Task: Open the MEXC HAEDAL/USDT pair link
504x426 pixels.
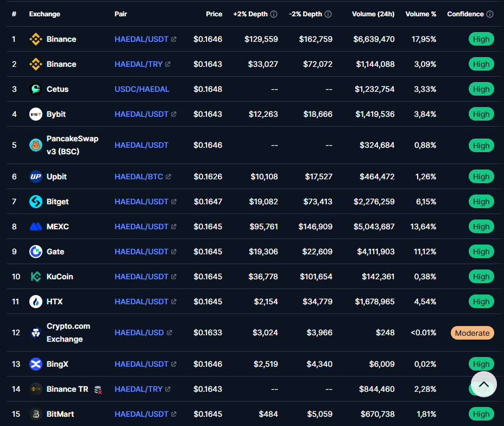Action: [141, 227]
